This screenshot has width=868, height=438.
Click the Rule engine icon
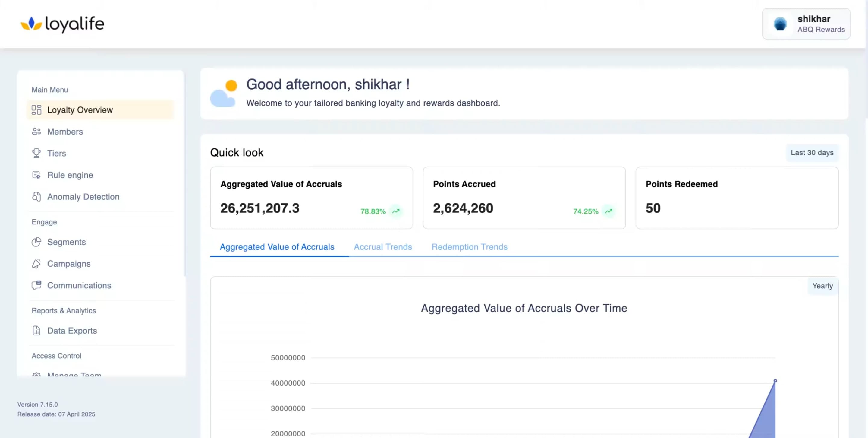point(36,175)
